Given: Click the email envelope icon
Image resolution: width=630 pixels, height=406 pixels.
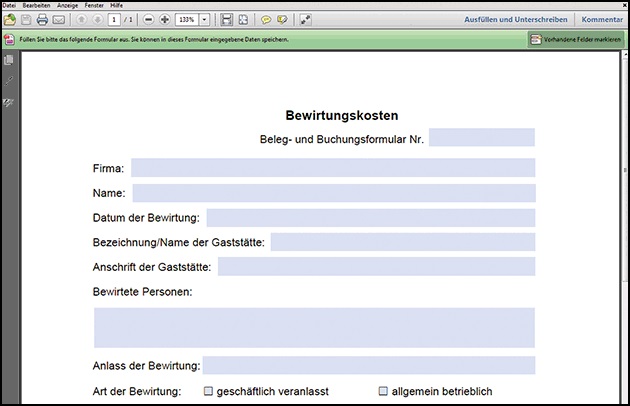Looking at the screenshot, I should (59, 19).
